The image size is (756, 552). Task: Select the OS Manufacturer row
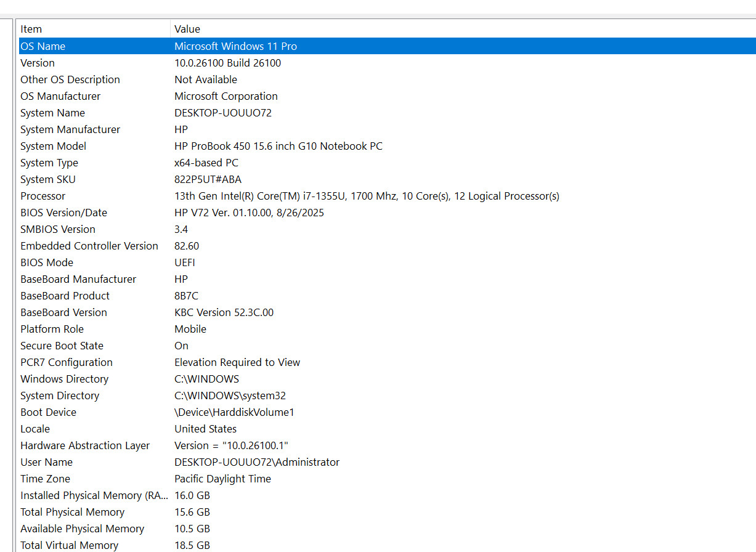pyautogui.click(x=388, y=96)
